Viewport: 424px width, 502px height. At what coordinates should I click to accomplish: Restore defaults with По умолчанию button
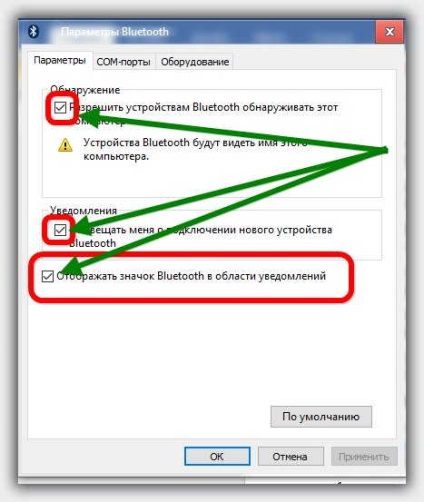321,417
